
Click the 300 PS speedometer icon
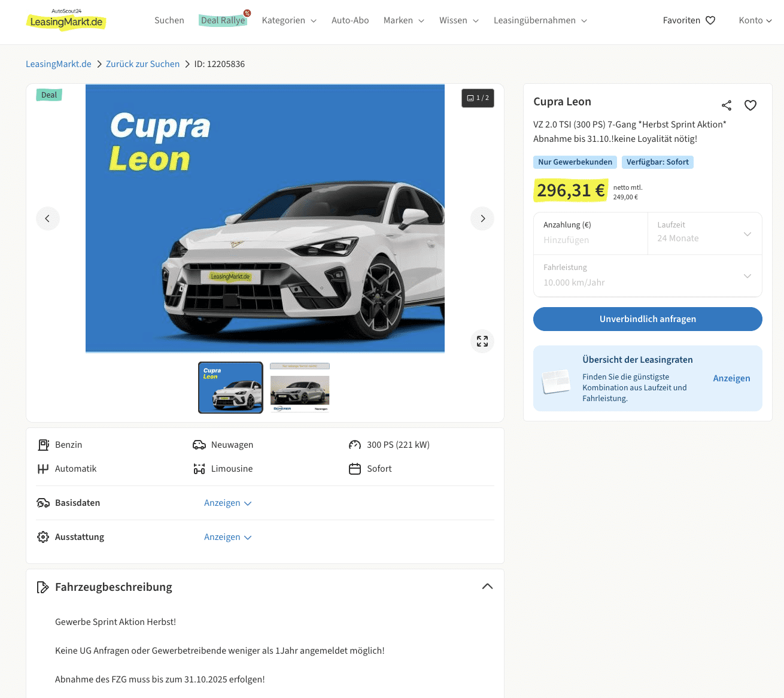tap(355, 445)
